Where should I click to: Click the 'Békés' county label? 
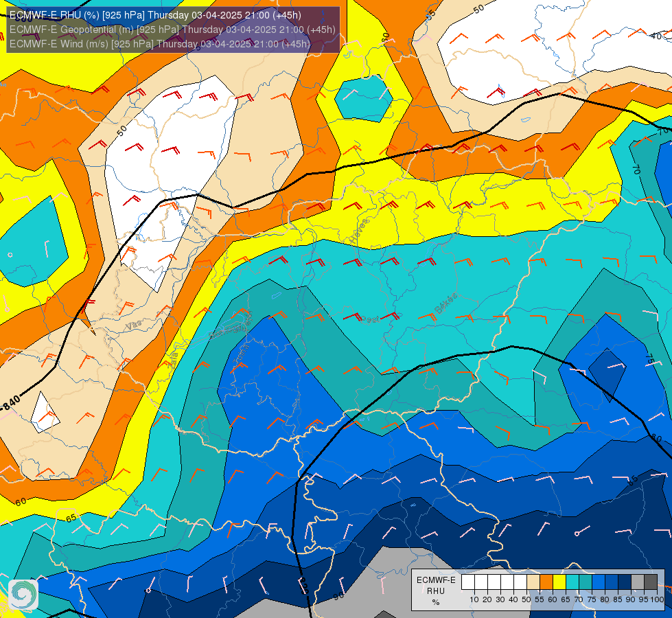click(x=446, y=304)
